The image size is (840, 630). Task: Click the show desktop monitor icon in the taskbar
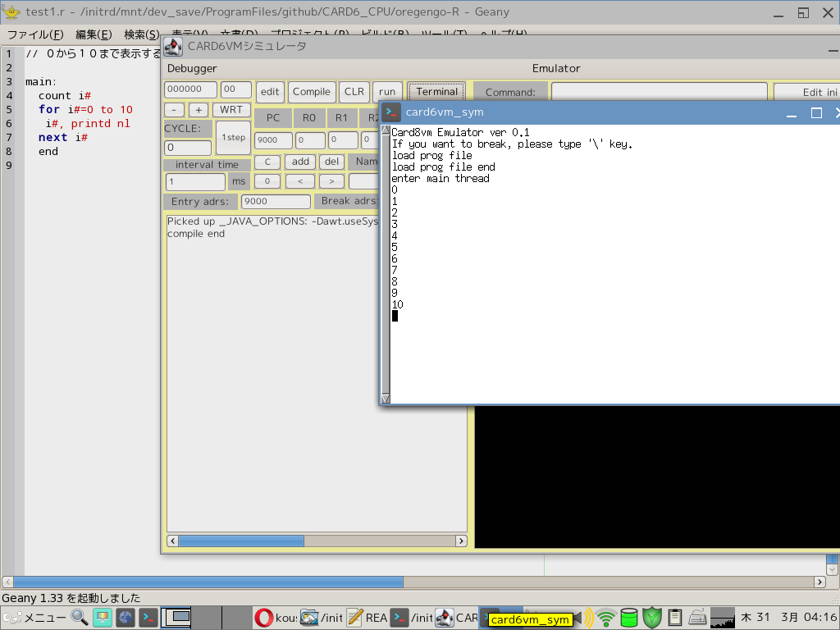(x=103, y=618)
